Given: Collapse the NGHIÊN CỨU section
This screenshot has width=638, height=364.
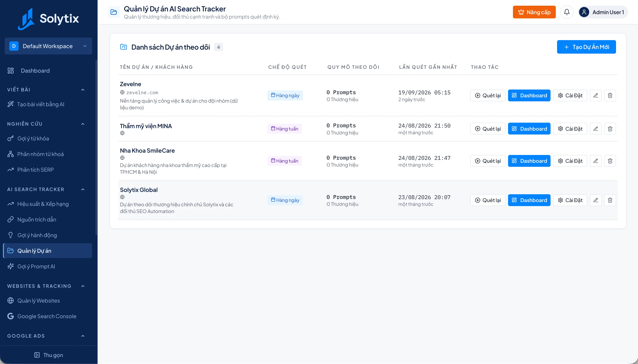Looking at the screenshot, I should pos(83,124).
